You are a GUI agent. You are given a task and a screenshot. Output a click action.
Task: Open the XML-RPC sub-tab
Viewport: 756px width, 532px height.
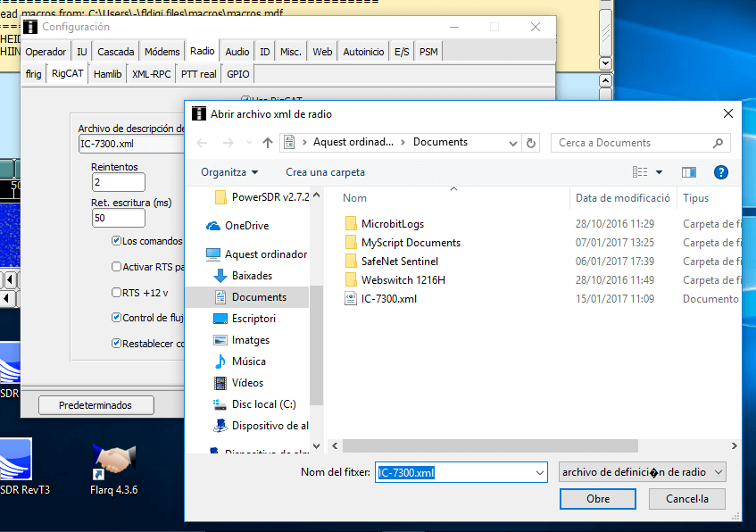pyautogui.click(x=152, y=74)
